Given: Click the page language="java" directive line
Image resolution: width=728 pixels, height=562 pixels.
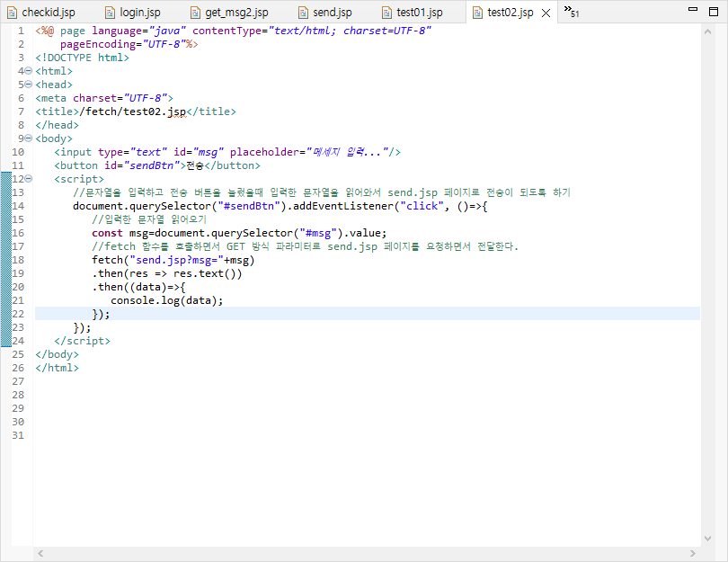Looking at the screenshot, I should 234,31.
